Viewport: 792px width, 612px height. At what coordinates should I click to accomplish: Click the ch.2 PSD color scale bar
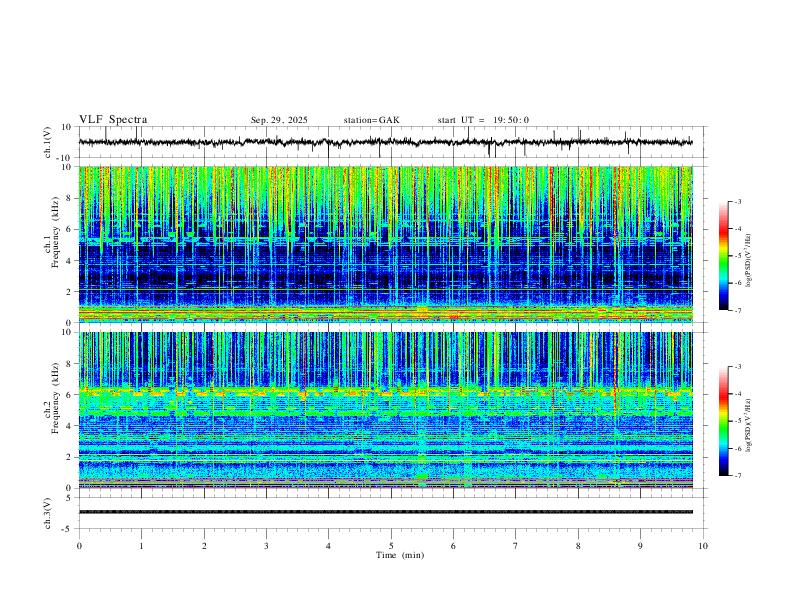coord(723,421)
